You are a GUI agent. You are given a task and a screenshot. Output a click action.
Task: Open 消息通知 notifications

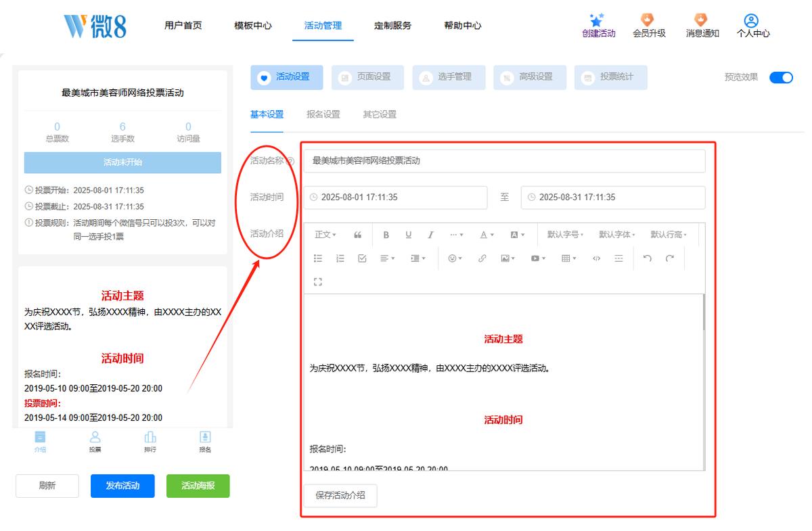click(x=702, y=26)
